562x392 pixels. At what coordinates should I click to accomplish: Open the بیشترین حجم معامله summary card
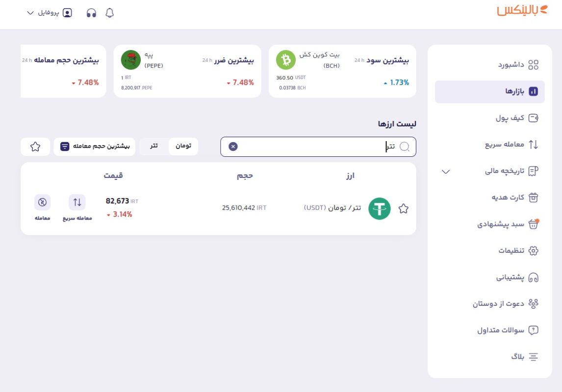click(x=63, y=71)
